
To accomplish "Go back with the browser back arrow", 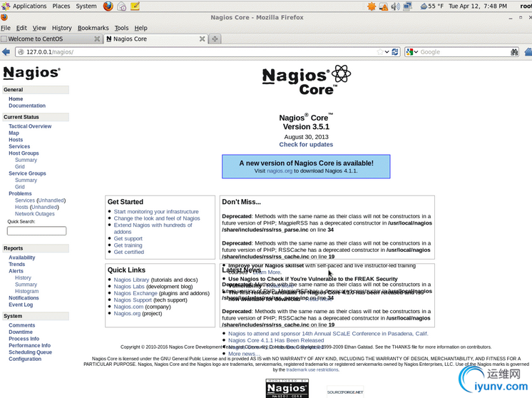I will pos(6,52).
